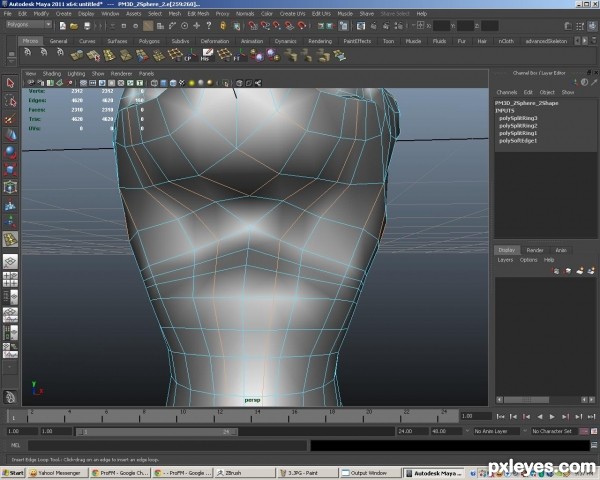Screen dimensions: 600x480
Task: Activate the Move tool cone icon
Action: 10,135
